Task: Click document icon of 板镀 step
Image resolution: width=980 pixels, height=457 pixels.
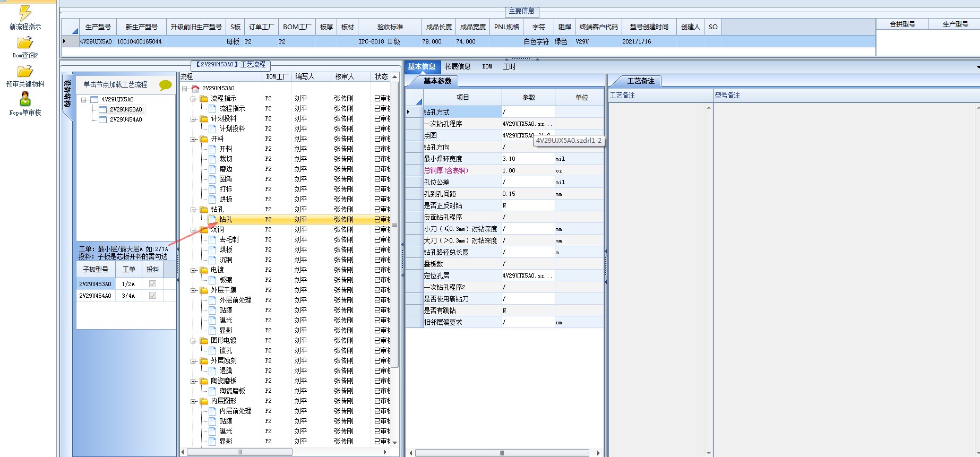Action: [x=212, y=280]
